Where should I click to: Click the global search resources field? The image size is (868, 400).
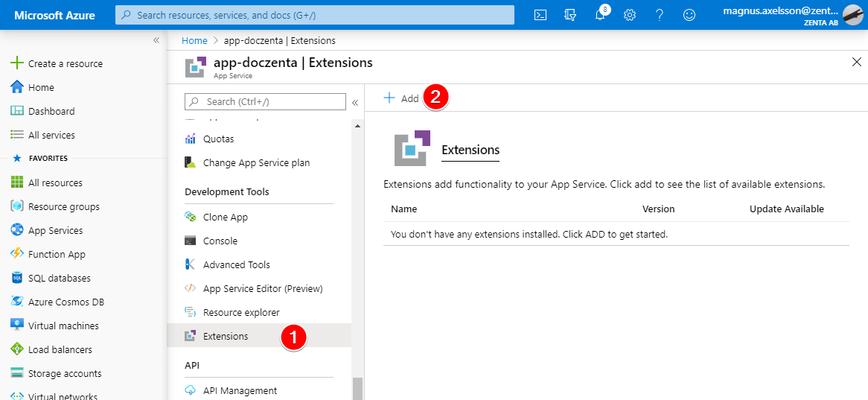point(315,15)
